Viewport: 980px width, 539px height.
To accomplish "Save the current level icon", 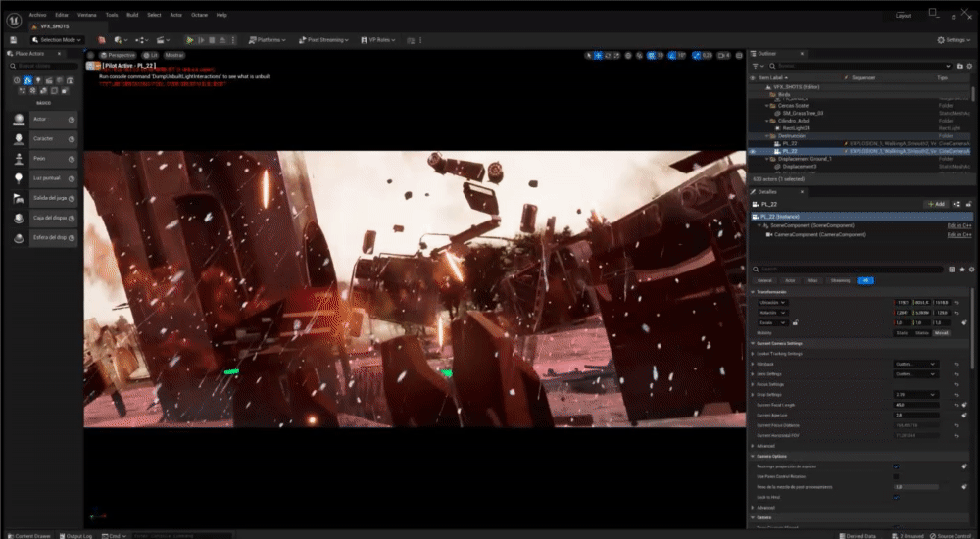I will [x=13, y=40].
